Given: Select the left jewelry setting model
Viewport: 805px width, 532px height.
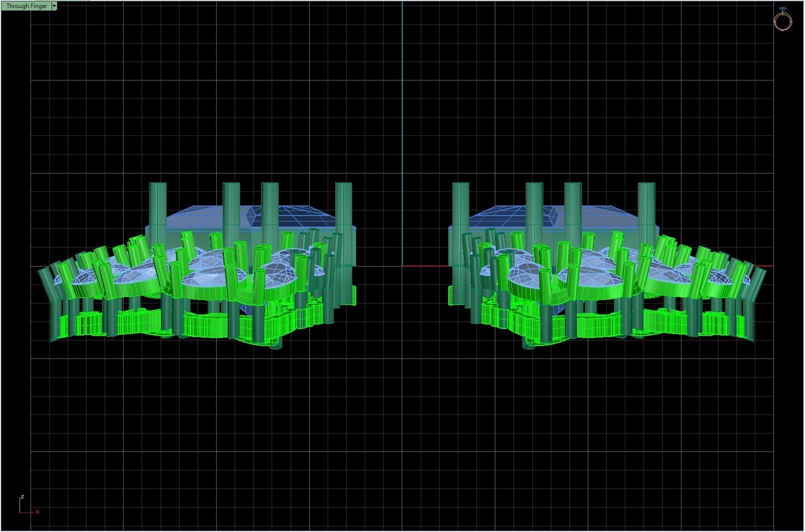Looking at the screenshot, I should (198, 265).
